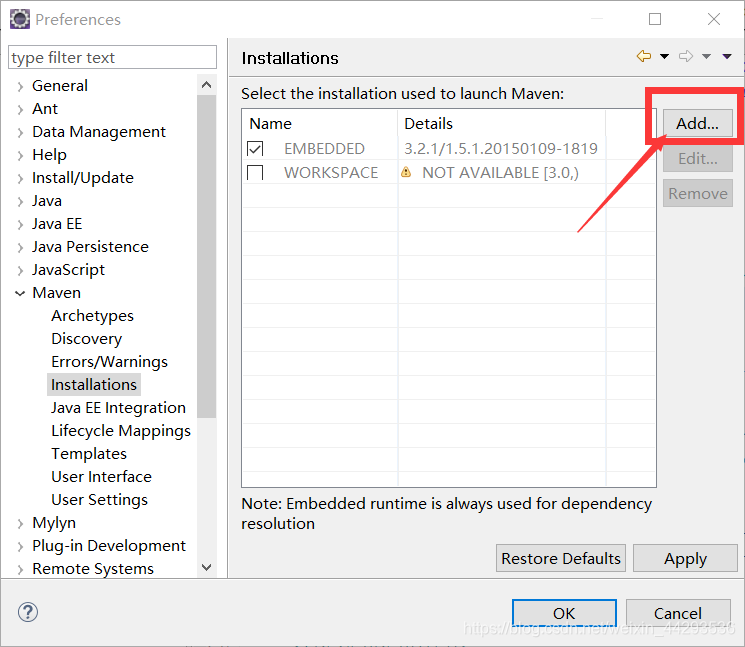Expand the General tree node
Screen dimensions: 745x647
coord(20,86)
